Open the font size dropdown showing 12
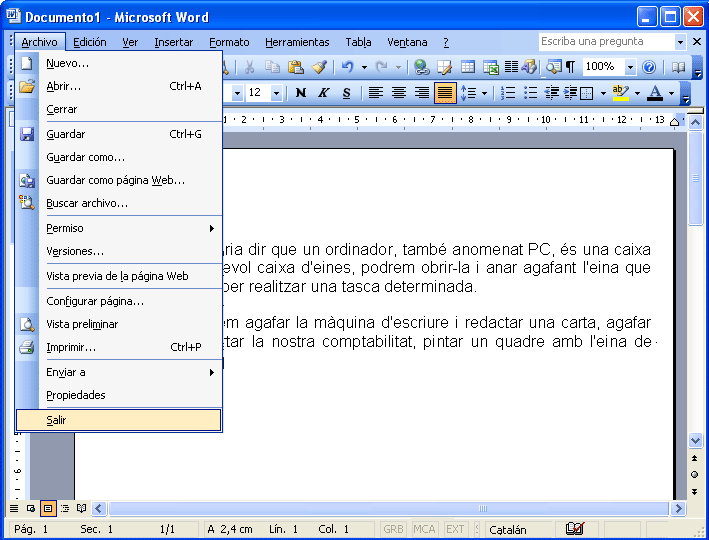The image size is (709, 540). tap(277, 93)
